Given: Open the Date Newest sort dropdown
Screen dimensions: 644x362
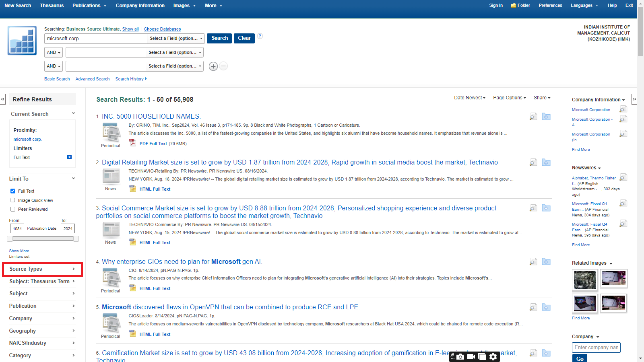Looking at the screenshot, I should tap(470, 98).
